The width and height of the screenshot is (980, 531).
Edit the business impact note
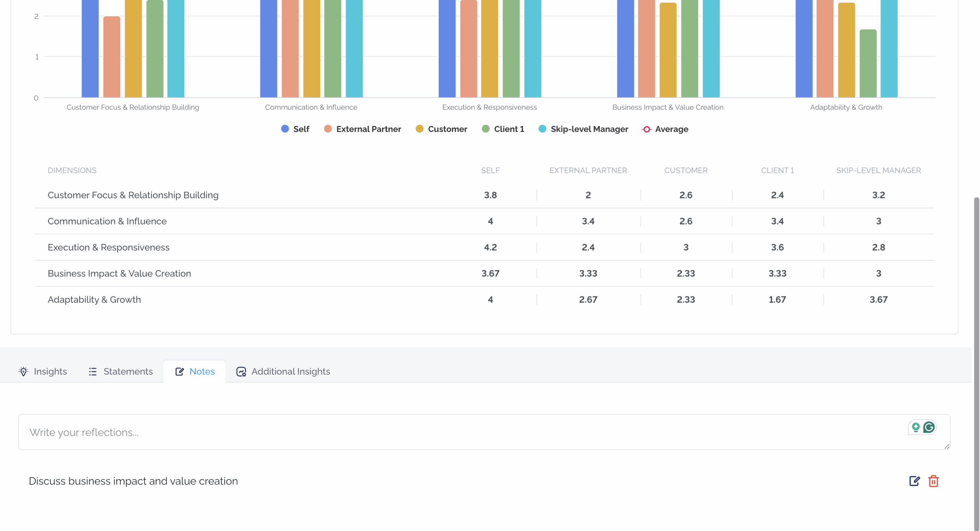(914, 481)
